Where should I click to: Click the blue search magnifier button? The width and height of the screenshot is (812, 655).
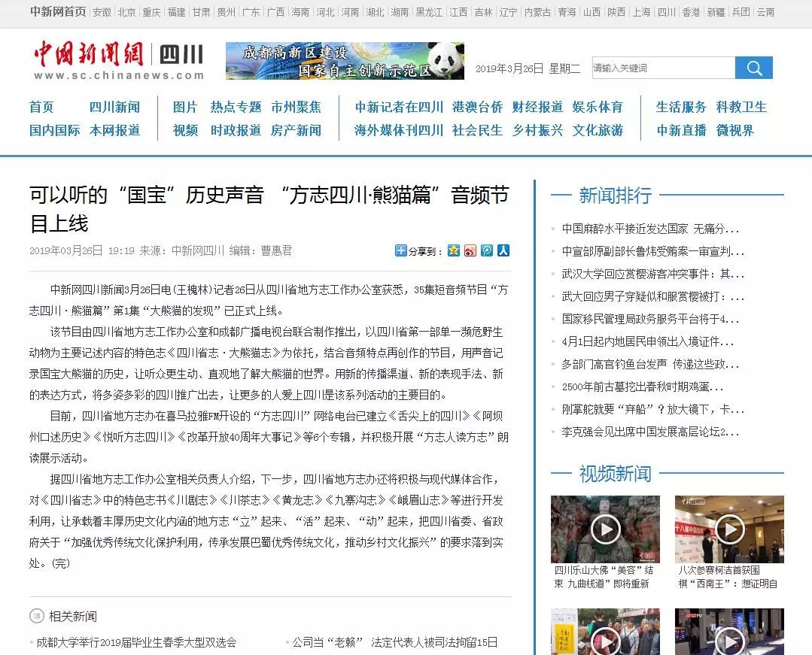pos(754,68)
